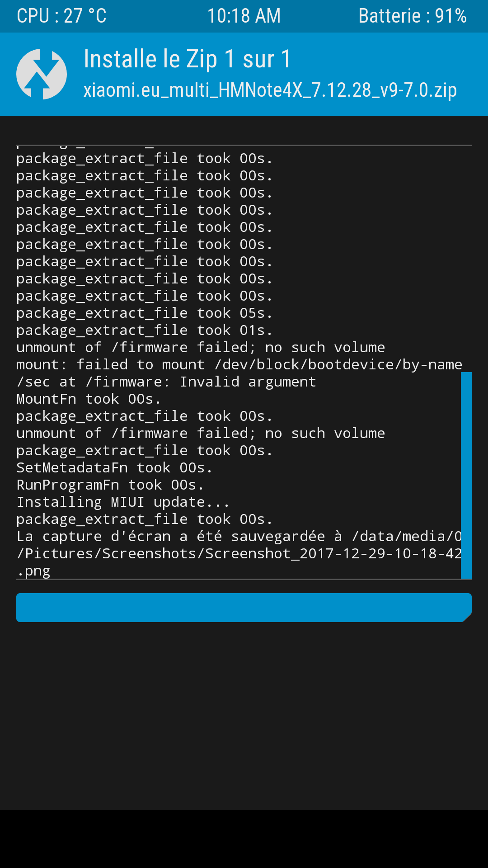Select 'package_extract_file took 01s' log line
Screen dimensions: 488x868
pyautogui.click(x=145, y=330)
